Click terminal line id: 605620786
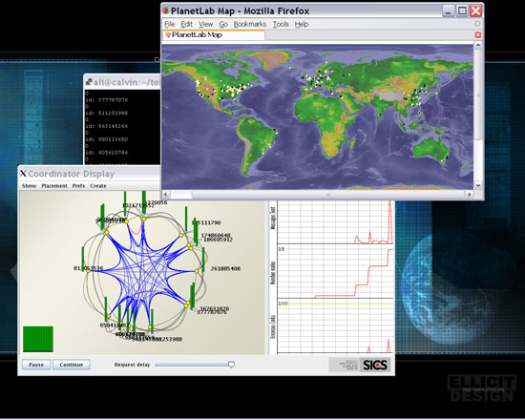Image resolution: width=525 pixels, height=420 pixels. (x=107, y=153)
